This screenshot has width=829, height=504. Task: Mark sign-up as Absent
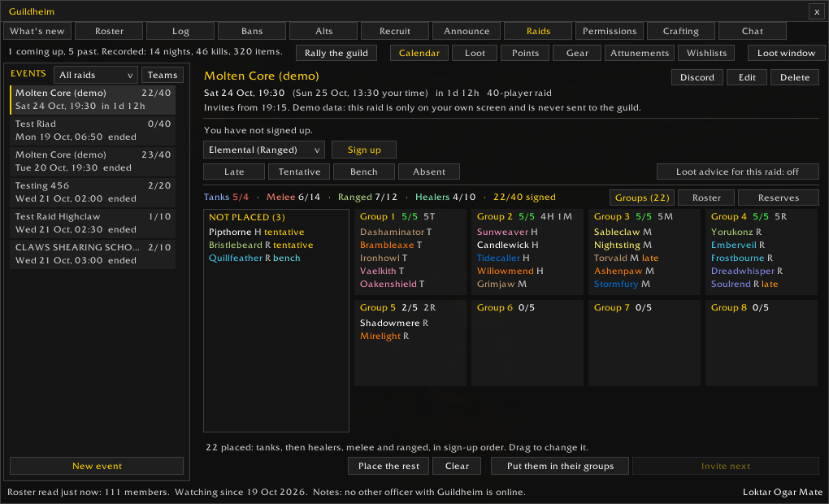coord(429,172)
